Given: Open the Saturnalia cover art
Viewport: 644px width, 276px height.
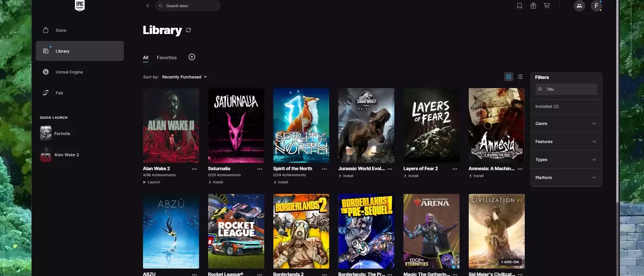Looking at the screenshot, I should [x=236, y=126].
